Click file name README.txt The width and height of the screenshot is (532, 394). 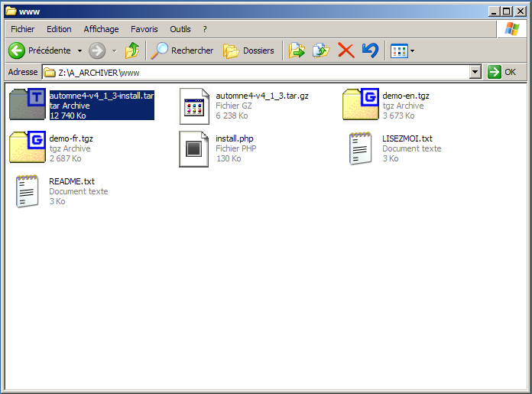click(72, 181)
